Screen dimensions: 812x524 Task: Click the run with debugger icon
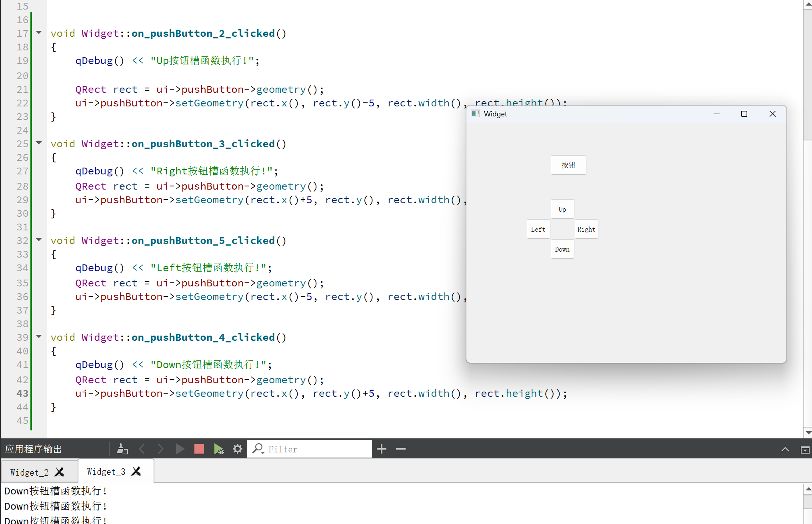coord(218,449)
